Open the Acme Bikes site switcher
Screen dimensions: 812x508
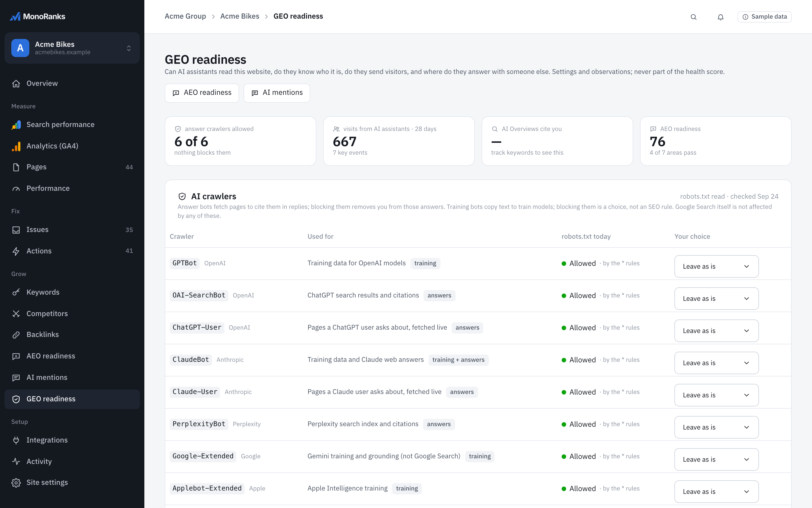[72, 48]
